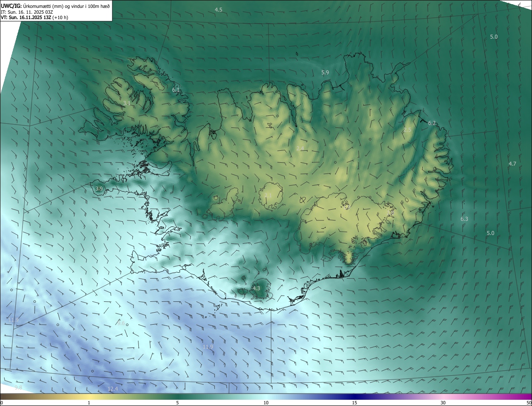532x406 pixels.
Task: Click the 6.1 value label
Action: coord(176,90)
